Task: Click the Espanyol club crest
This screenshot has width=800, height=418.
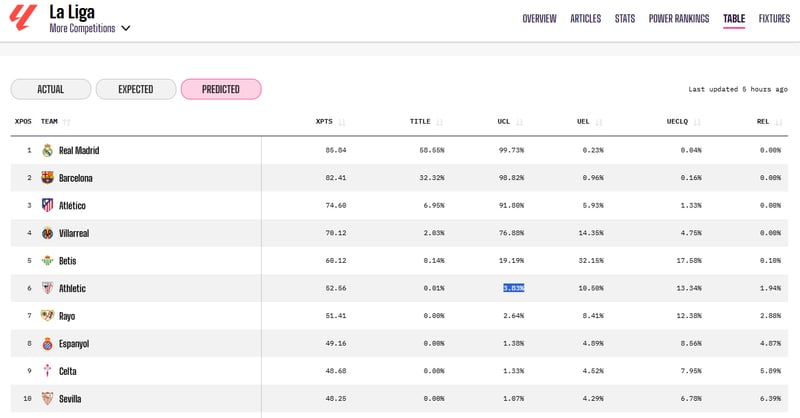Action: (x=47, y=343)
